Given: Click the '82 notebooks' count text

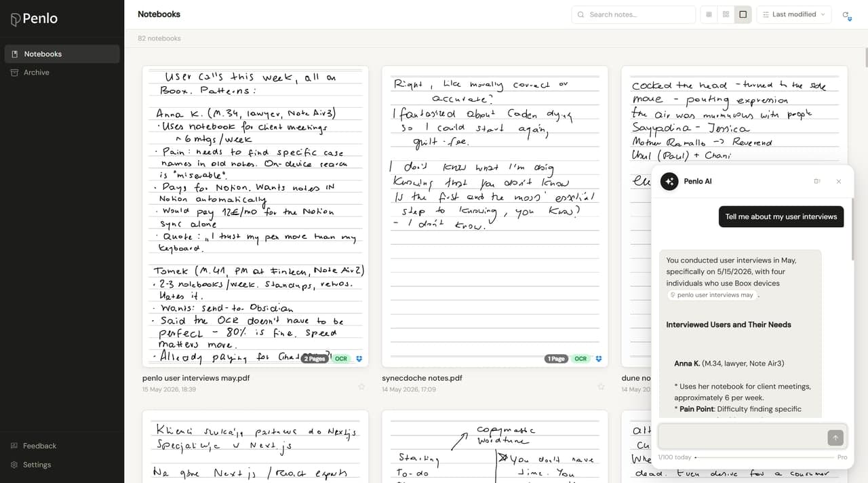Looking at the screenshot, I should coord(159,39).
